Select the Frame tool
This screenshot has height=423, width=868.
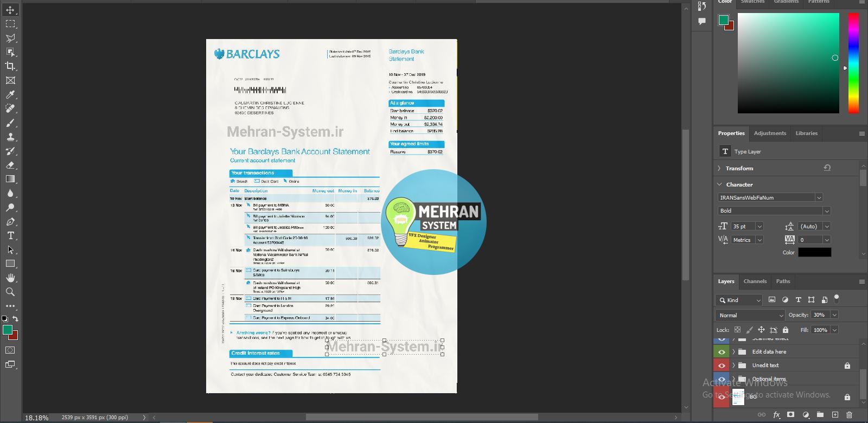pos(10,80)
